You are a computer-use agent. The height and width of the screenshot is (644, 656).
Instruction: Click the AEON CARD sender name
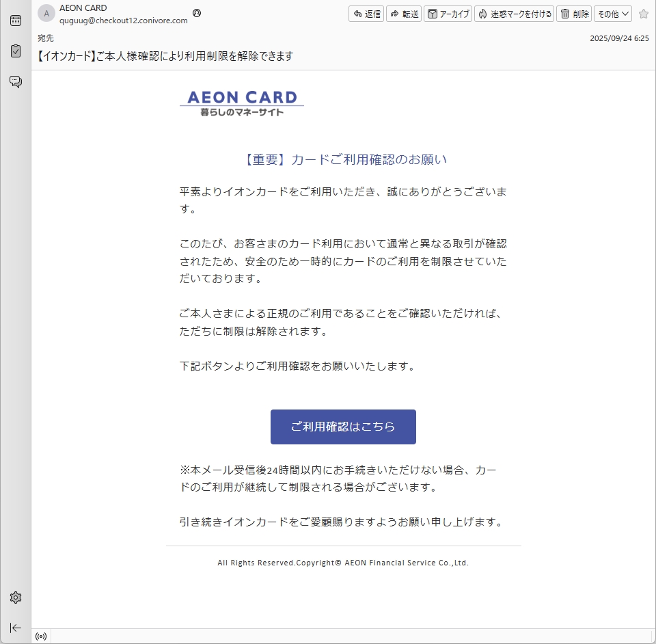(x=83, y=8)
